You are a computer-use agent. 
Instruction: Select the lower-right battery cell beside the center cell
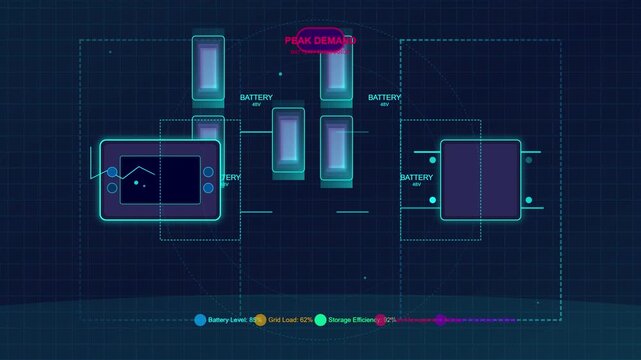(336, 148)
